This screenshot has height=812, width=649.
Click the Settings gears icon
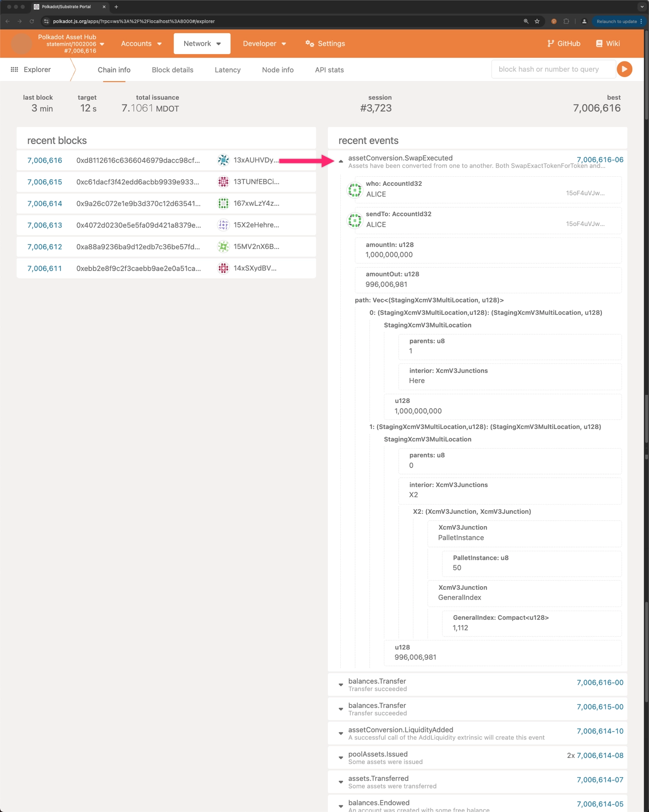[x=309, y=43]
